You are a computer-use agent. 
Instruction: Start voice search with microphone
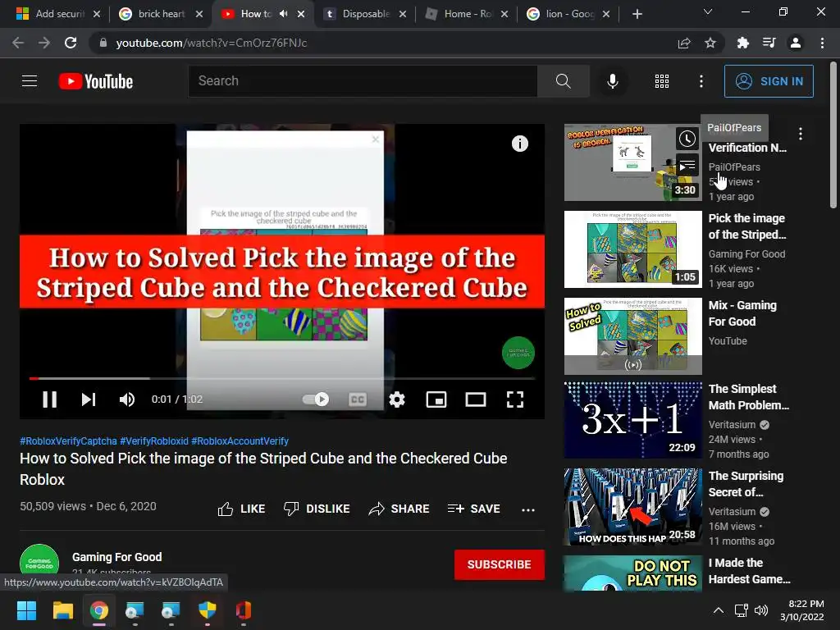[612, 81]
